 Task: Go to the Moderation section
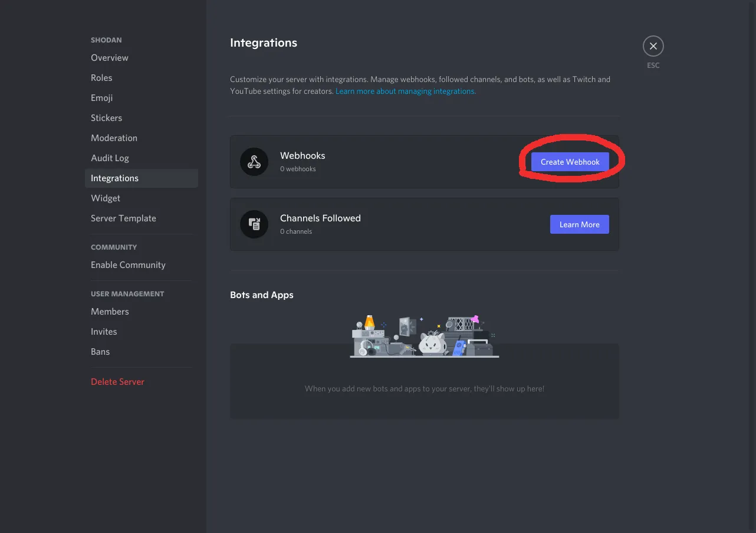(x=114, y=138)
